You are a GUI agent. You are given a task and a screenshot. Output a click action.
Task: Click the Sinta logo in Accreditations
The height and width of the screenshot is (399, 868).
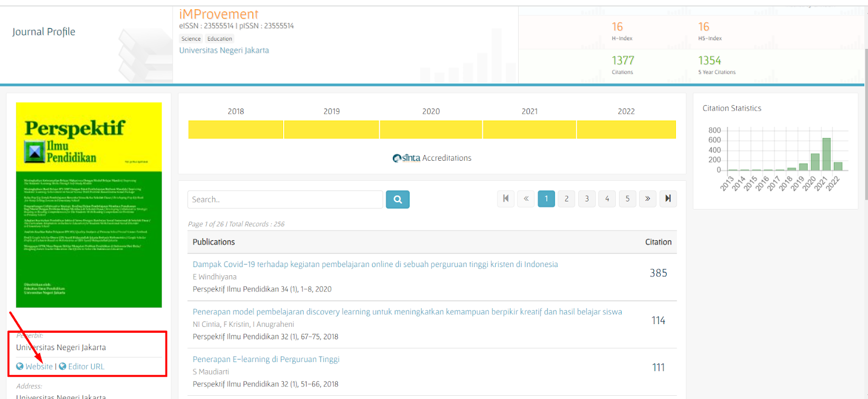pos(406,158)
